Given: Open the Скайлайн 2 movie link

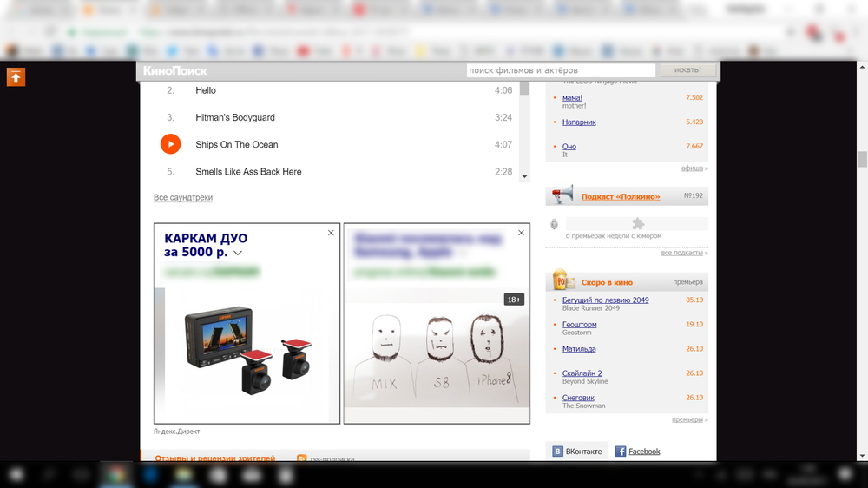Looking at the screenshot, I should click(x=582, y=373).
